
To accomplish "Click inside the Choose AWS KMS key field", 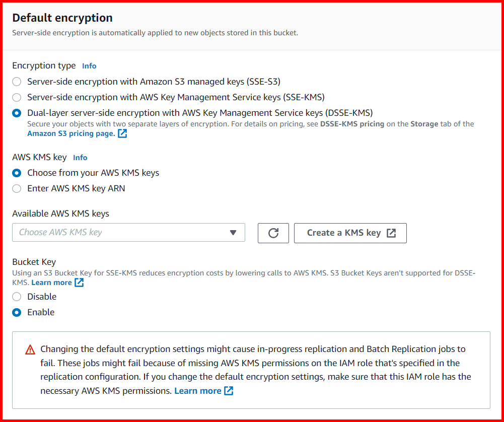I will (101, 233).
